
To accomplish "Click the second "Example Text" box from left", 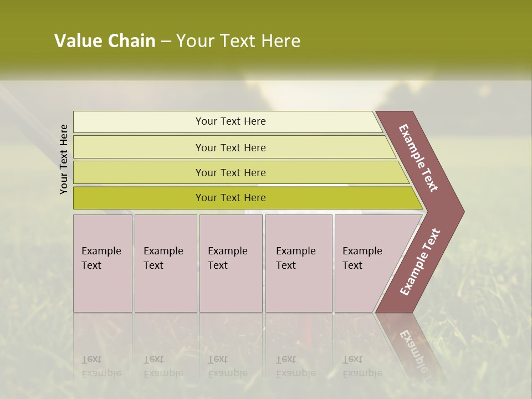I will point(165,263).
